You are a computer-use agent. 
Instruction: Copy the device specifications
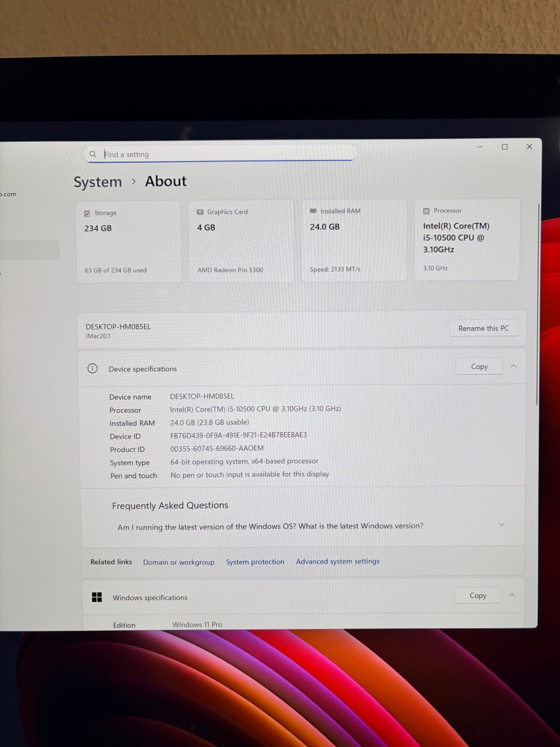479,366
